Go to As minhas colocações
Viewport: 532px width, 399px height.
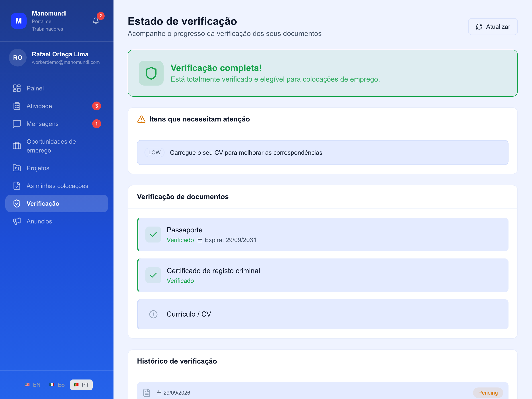click(57, 186)
